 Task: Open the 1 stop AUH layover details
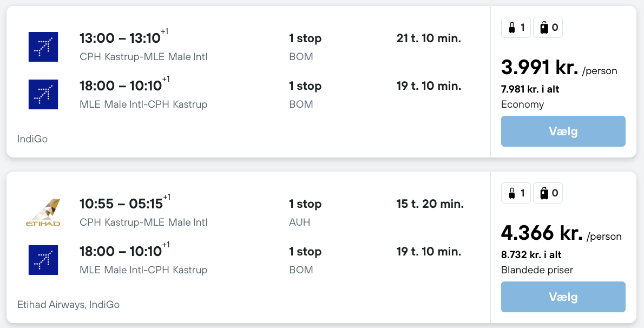[305, 204]
